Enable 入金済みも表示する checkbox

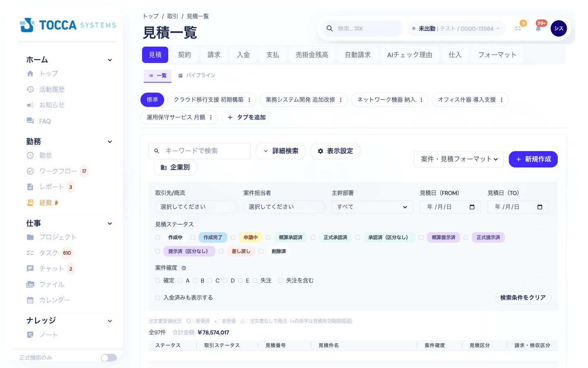[158, 298]
